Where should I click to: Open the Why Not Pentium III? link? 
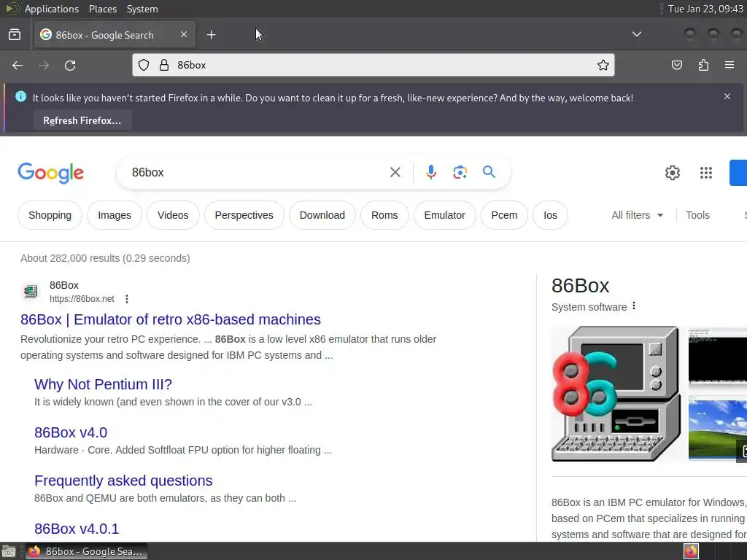click(103, 384)
